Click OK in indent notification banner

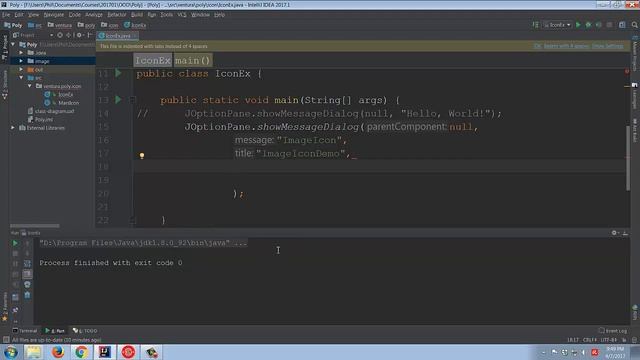(537, 46)
